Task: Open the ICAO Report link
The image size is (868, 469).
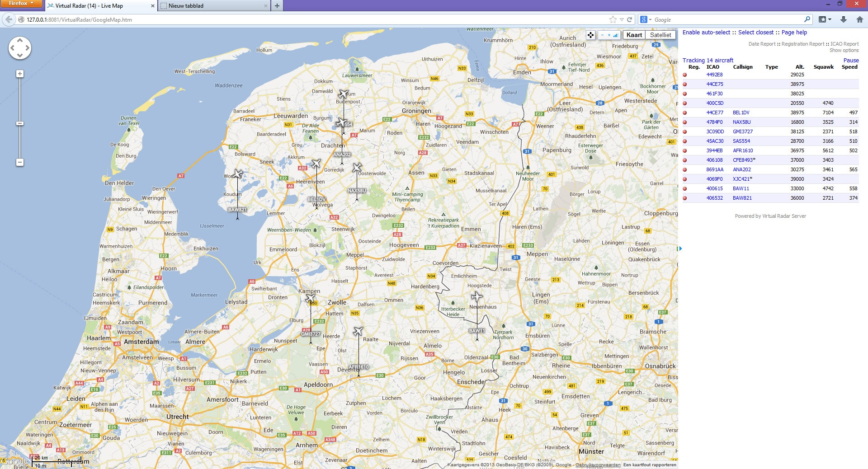Action: click(x=844, y=44)
